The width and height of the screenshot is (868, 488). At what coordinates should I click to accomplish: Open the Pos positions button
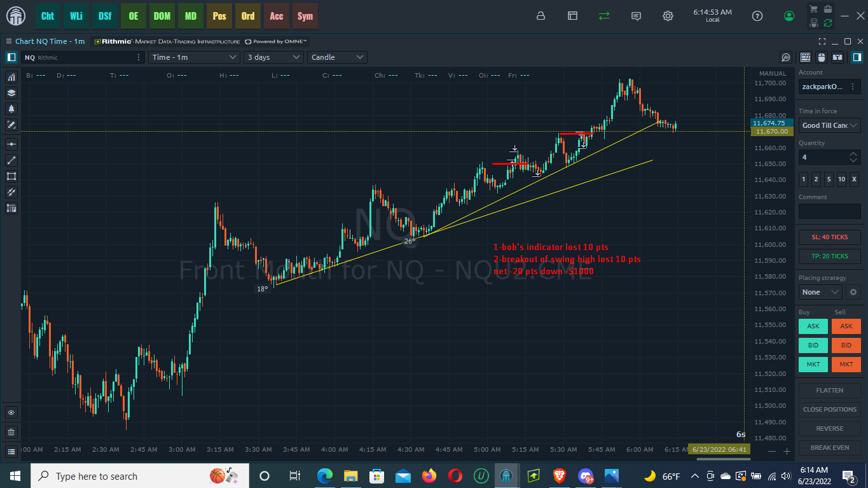tap(219, 16)
